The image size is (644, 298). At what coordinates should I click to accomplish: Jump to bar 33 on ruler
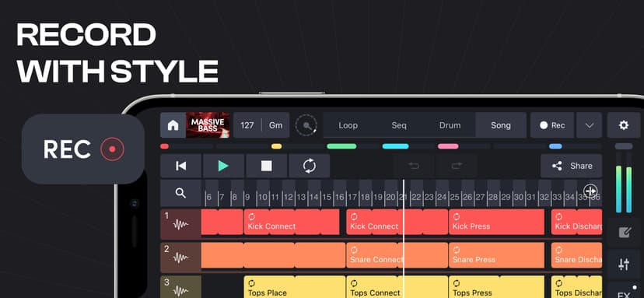tap(557, 198)
